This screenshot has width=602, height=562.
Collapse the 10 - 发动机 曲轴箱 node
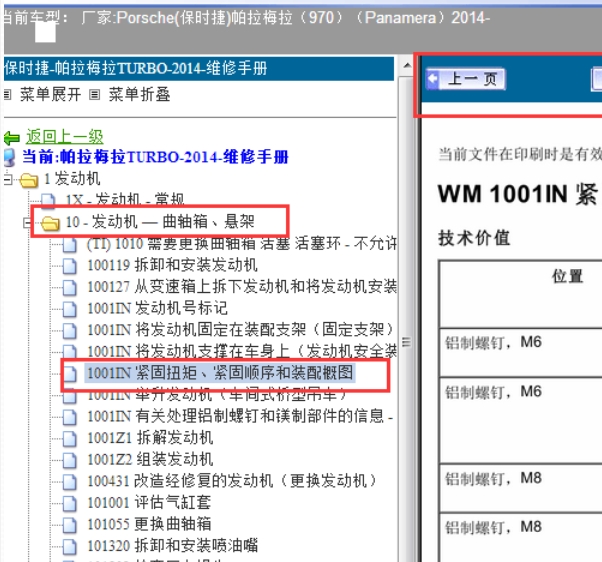click(x=27, y=223)
